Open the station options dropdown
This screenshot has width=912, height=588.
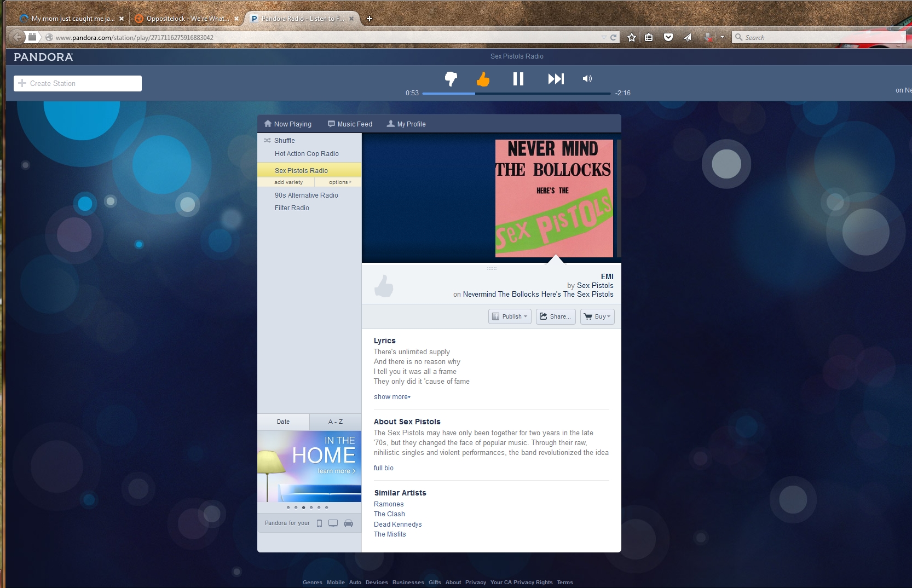point(339,182)
